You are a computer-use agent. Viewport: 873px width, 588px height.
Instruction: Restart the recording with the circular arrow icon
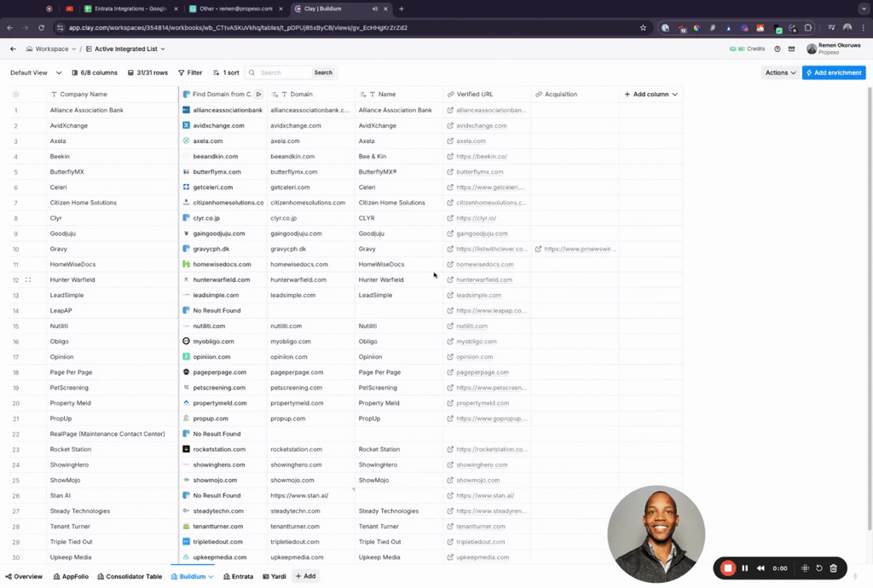[x=819, y=568]
